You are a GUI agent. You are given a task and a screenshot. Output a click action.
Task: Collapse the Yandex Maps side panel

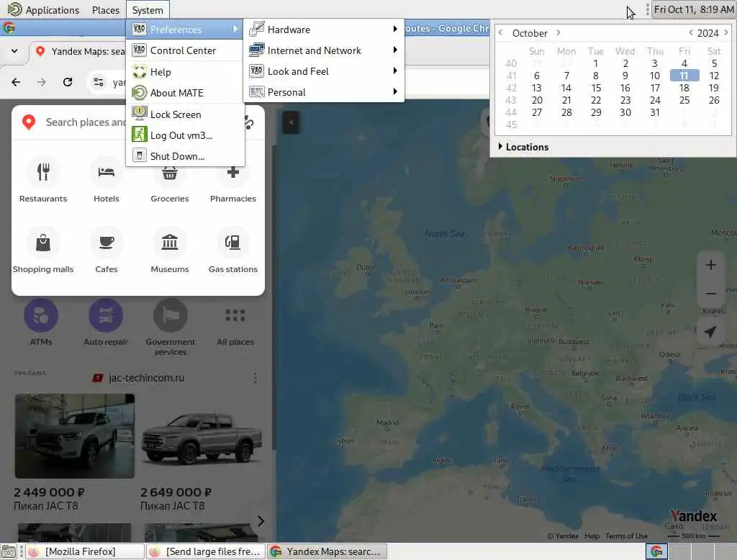pos(291,122)
